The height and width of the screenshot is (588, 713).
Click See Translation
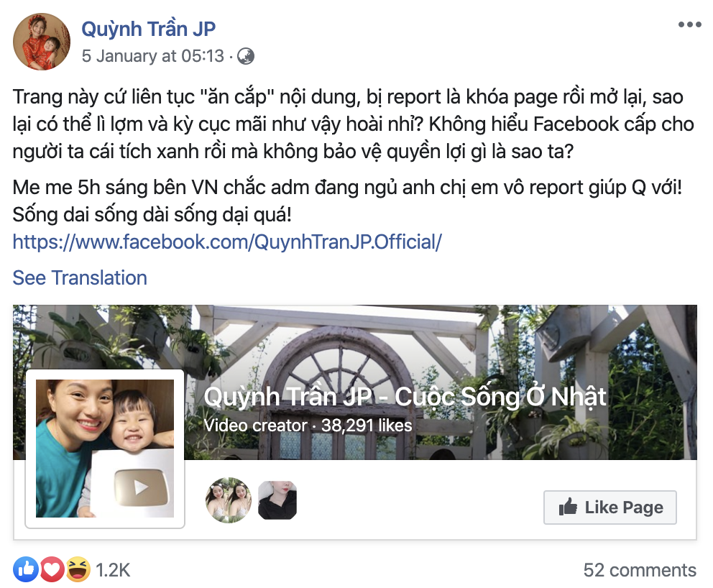80,278
